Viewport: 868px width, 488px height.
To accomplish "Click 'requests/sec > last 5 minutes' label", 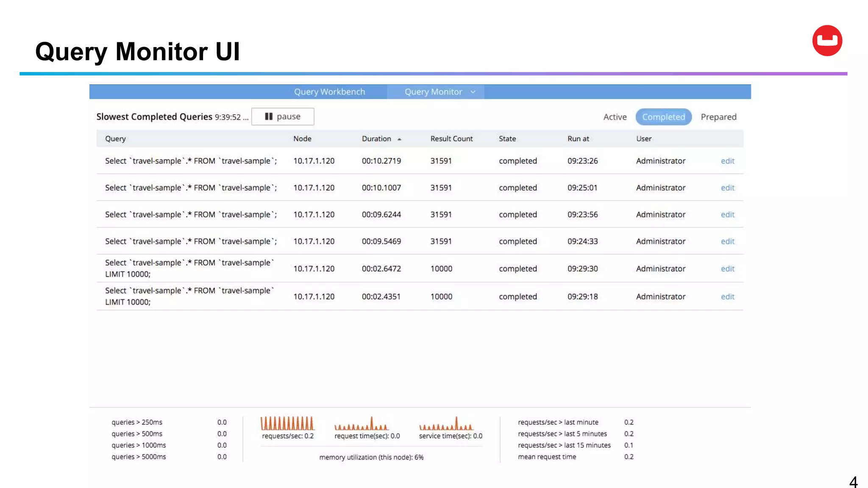I will (x=562, y=434).
